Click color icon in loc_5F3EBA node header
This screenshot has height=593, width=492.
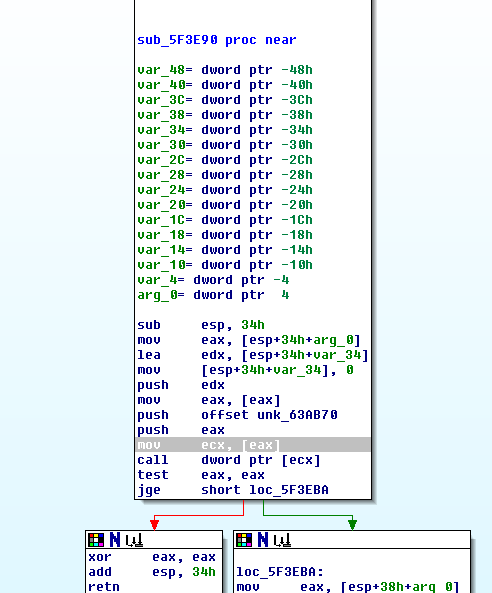pyautogui.click(x=244, y=540)
